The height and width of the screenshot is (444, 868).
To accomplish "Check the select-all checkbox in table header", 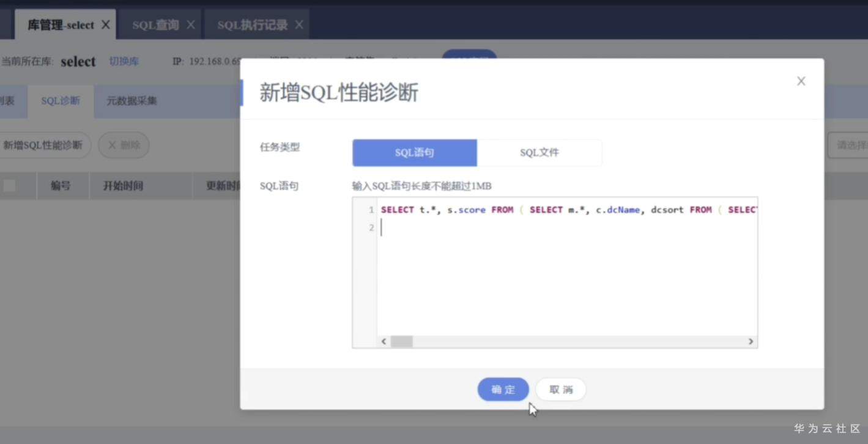I will point(10,185).
